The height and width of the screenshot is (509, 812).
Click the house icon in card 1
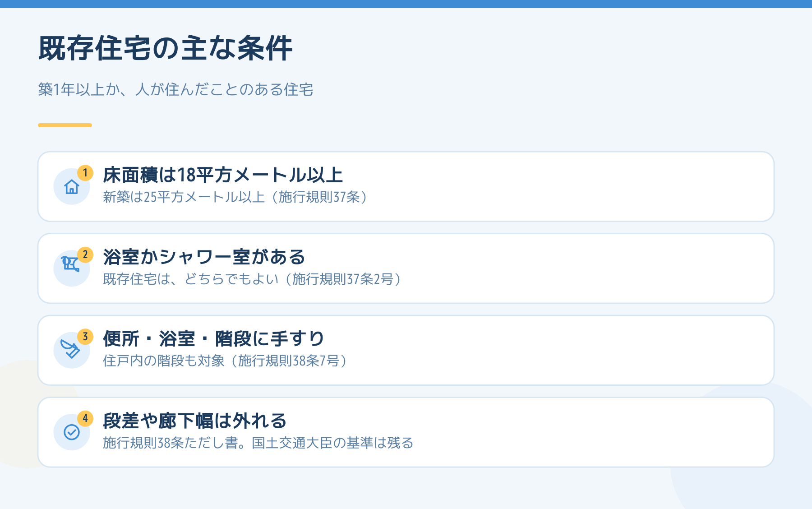[72, 187]
